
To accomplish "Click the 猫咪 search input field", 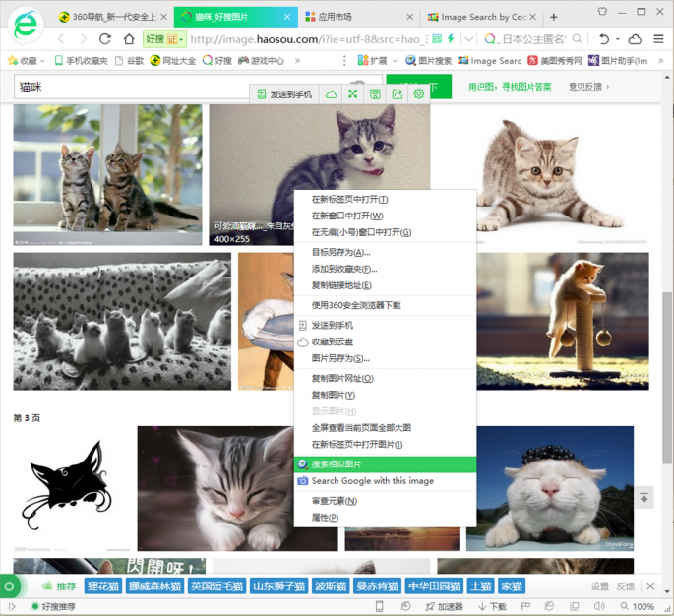I will pyautogui.click(x=128, y=87).
